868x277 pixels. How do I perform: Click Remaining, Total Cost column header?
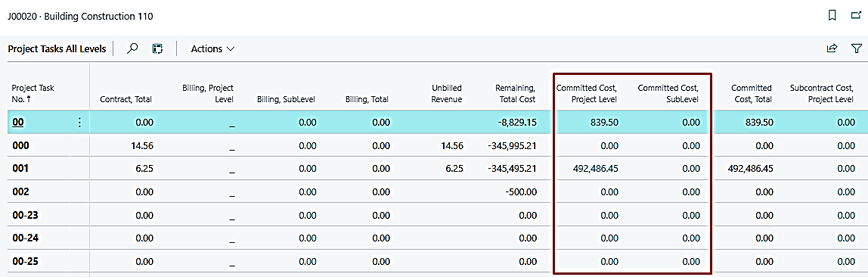coord(515,94)
